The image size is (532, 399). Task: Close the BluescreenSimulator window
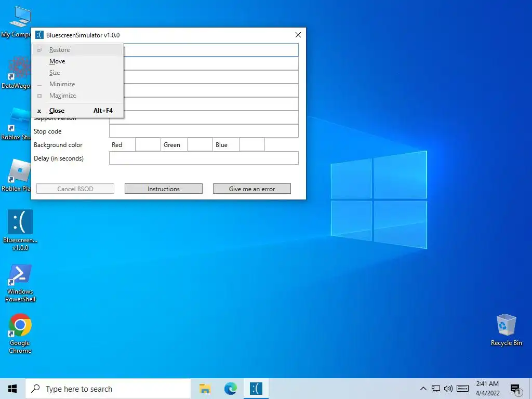[x=298, y=35]
